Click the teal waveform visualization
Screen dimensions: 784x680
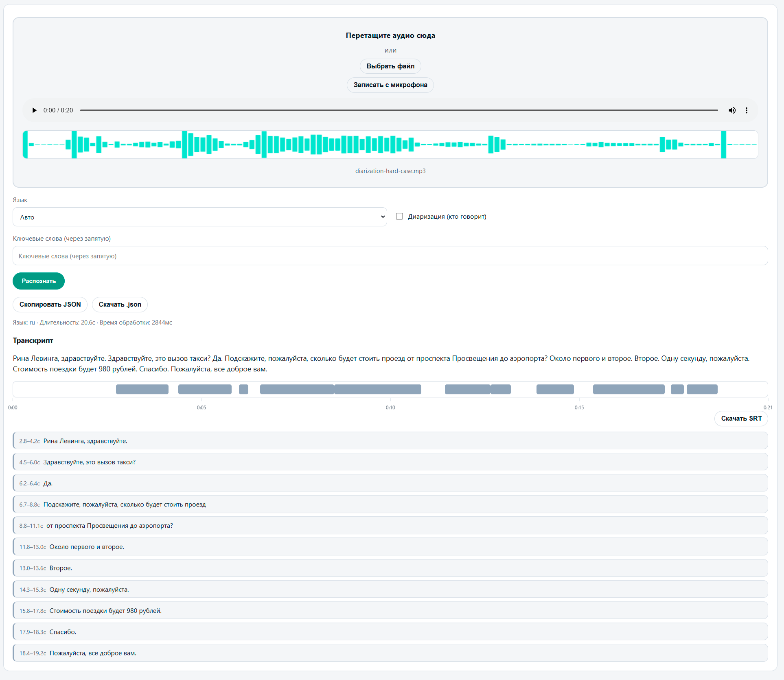pos(390,145)
